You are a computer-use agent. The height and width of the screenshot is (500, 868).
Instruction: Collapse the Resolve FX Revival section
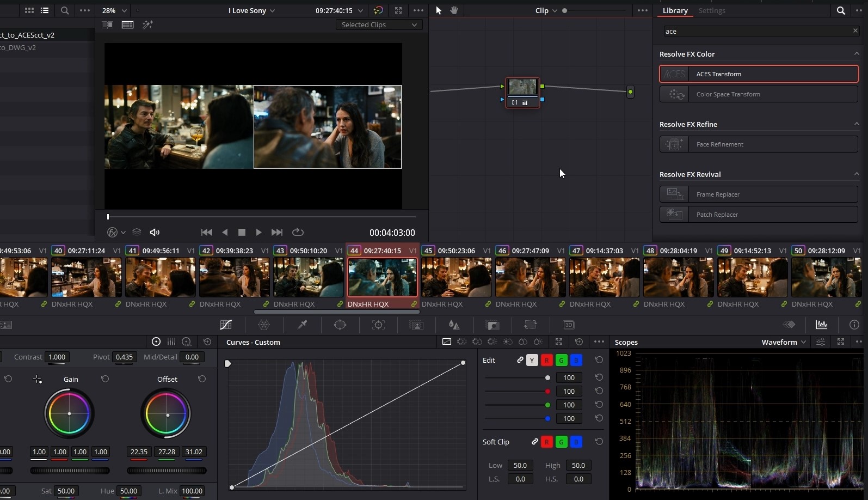coord(857,174)
